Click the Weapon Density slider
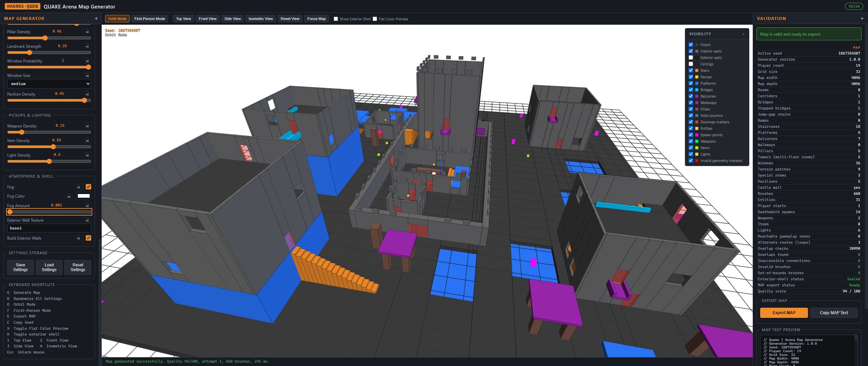 tap(49, 132)
